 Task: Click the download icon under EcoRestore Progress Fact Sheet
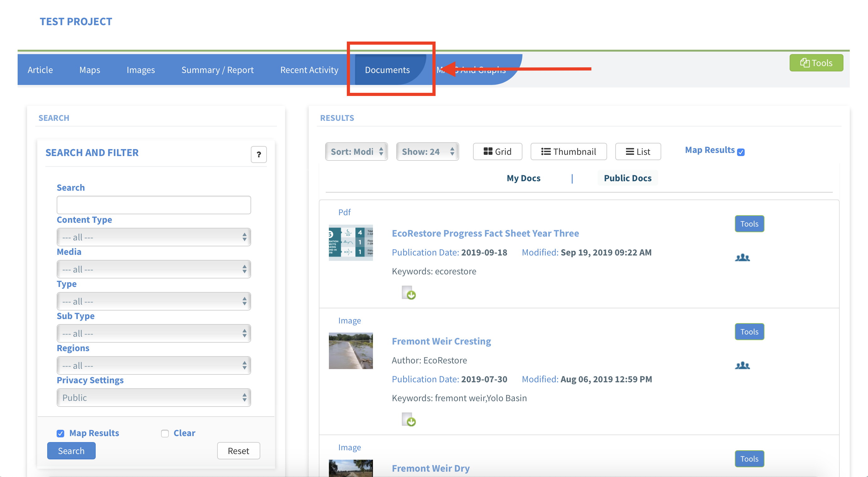click(x=409, y=293)
